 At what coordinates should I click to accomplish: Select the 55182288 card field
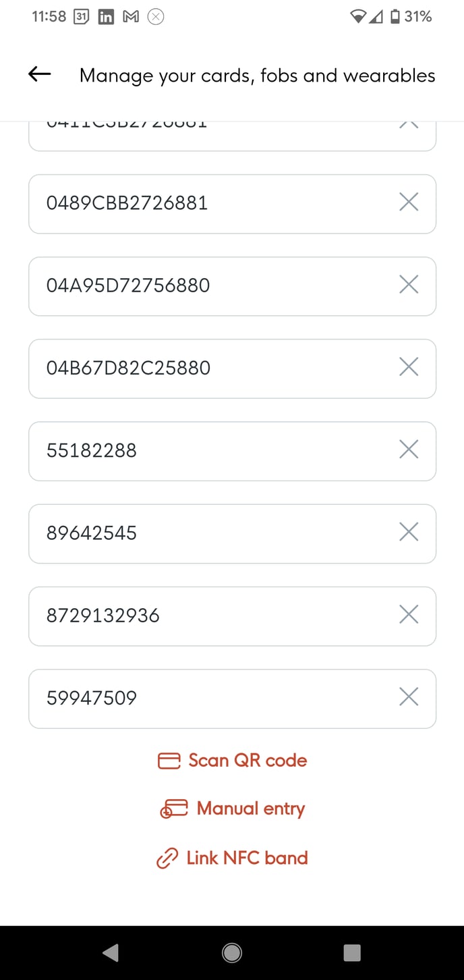coord(202,450)
